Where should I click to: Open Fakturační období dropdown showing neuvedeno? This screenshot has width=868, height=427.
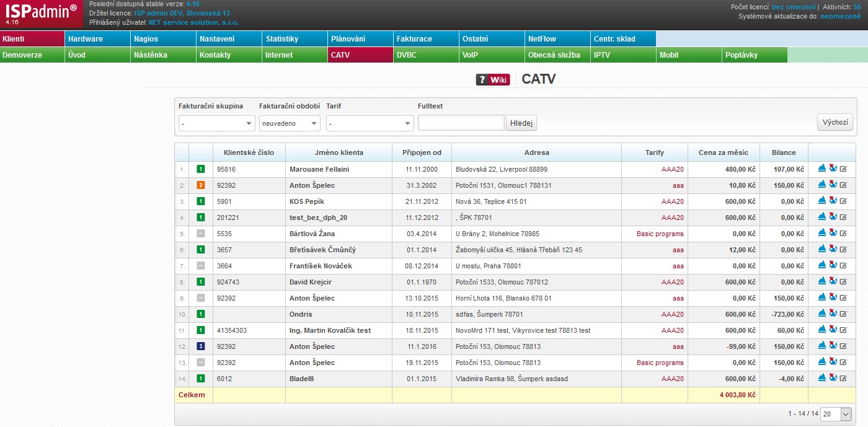(290, 123)
